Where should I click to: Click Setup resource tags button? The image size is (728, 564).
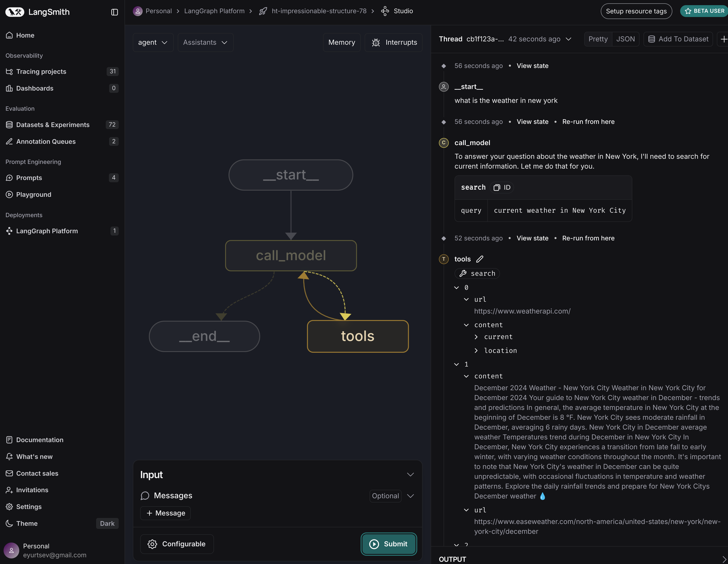pyautogui.click(x=636, y=11)
